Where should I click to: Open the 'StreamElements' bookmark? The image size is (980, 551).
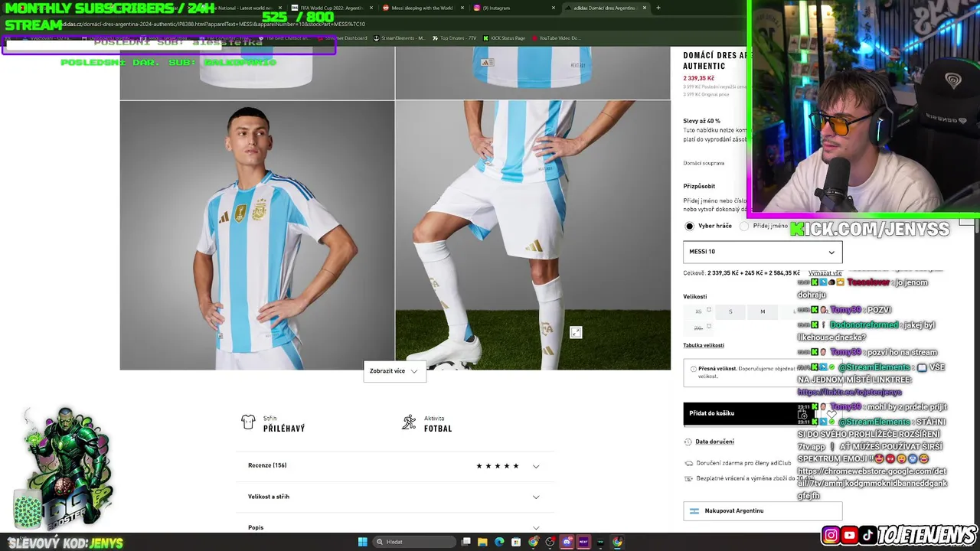398,37
